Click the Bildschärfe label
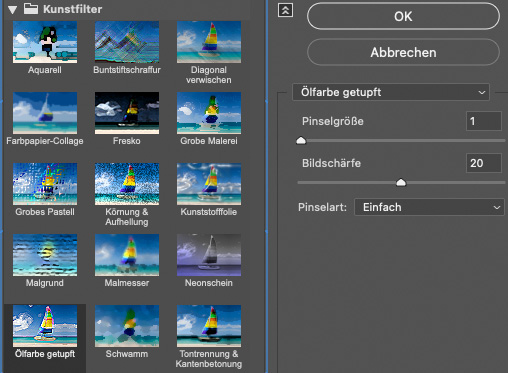 pyautogui.click(x=331, y=163)
